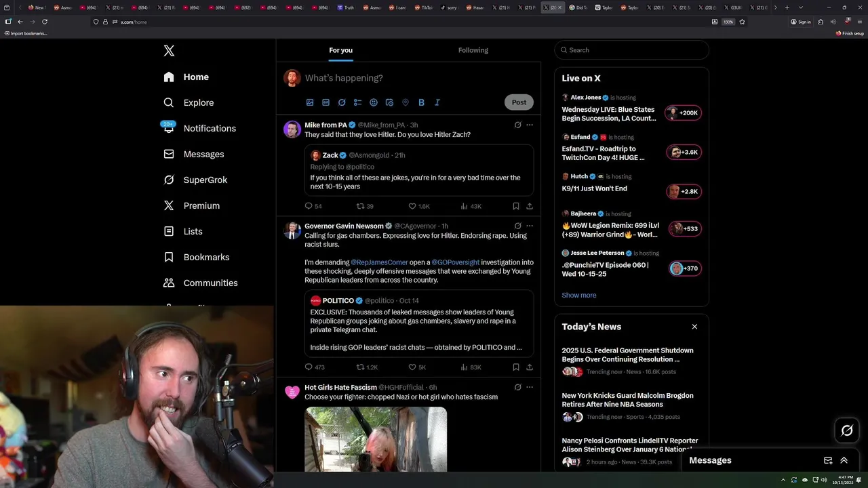Open @GOPoversight mention link
This screenshot has height=488, width=868.
455,262
